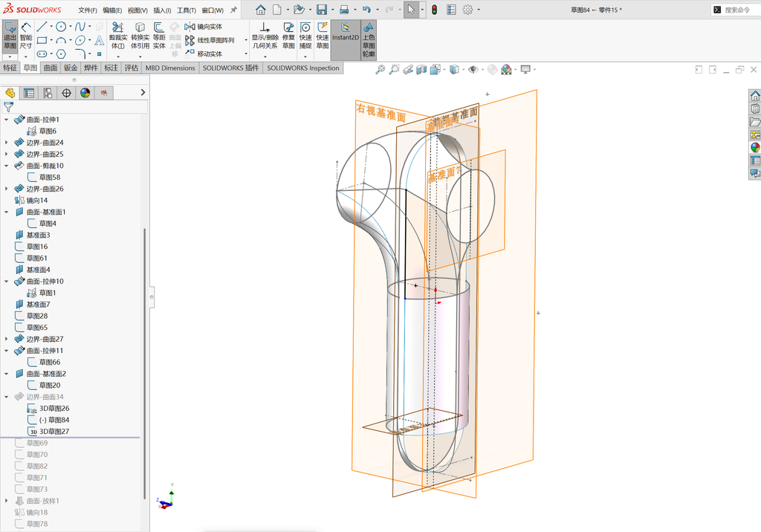This screenshot has height=532, width=761.
Task: Toggle Shaded Sketch Contours (上色草图轮廓)
Action: click(369, 40)
